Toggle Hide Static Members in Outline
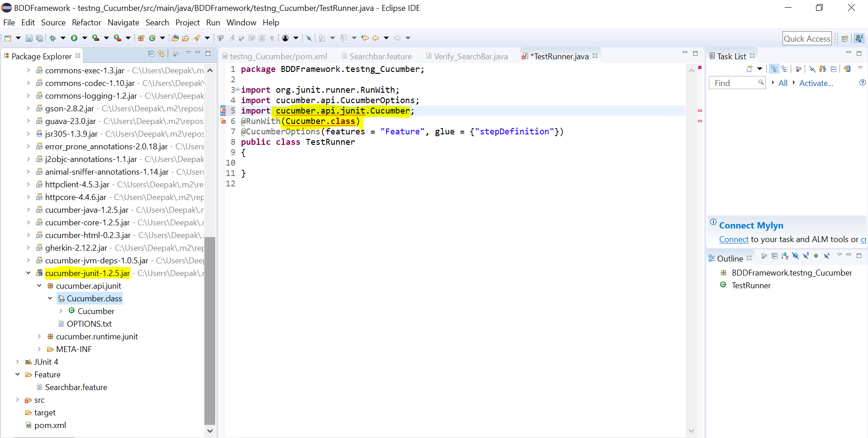 click(x=806, y=256)
